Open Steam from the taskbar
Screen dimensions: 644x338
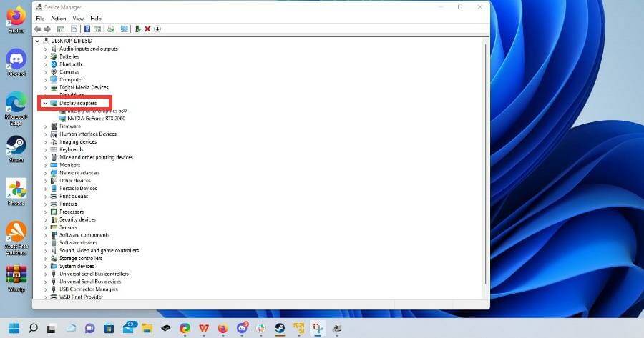(x=280, y=328)
